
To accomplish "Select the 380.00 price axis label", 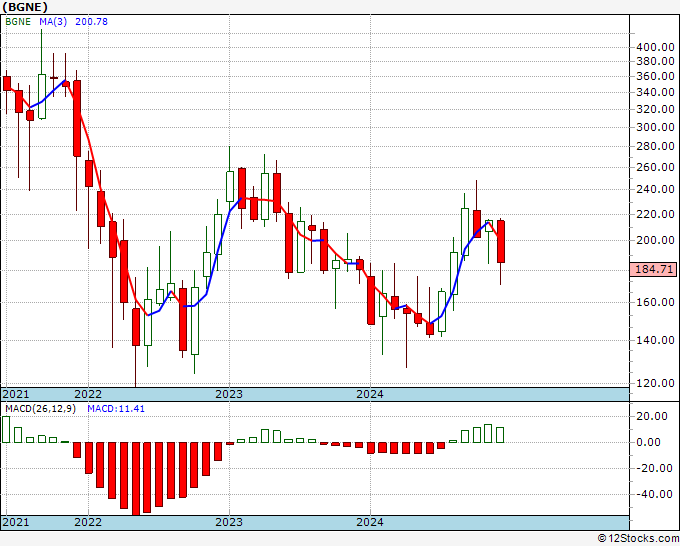I will 655,61.
